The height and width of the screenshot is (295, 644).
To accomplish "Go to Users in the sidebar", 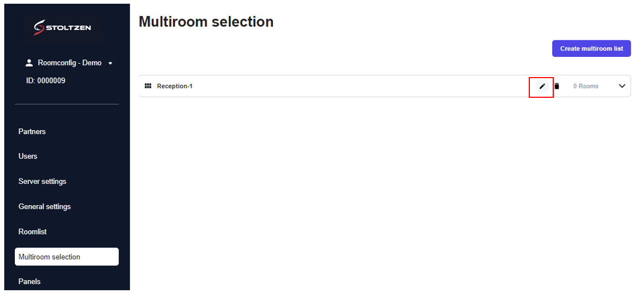I will 28,156.
